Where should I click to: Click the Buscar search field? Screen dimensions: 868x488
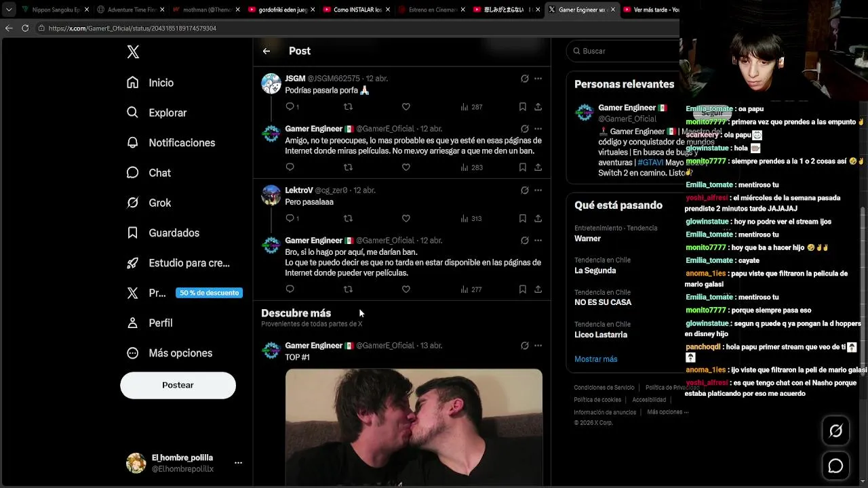click(624, 51)
